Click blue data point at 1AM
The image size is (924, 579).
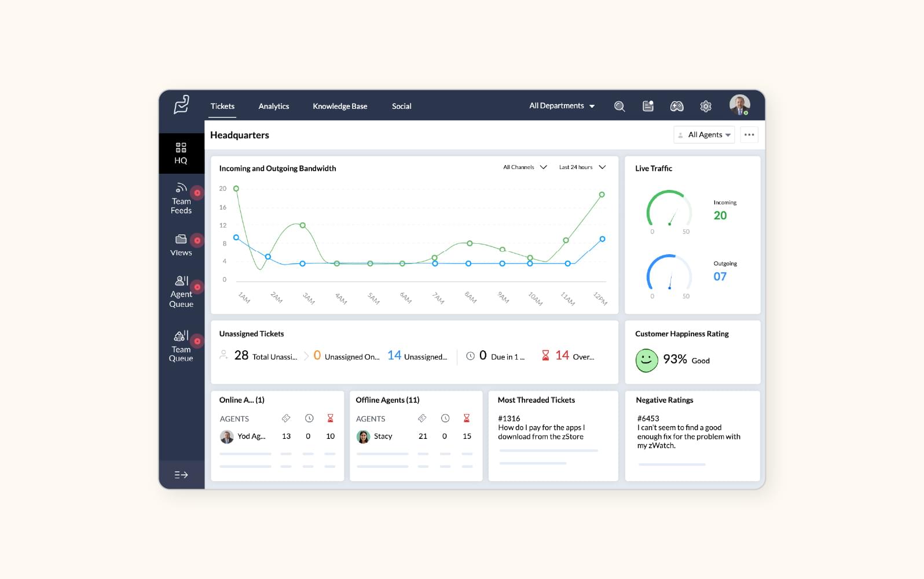[236, 237]
